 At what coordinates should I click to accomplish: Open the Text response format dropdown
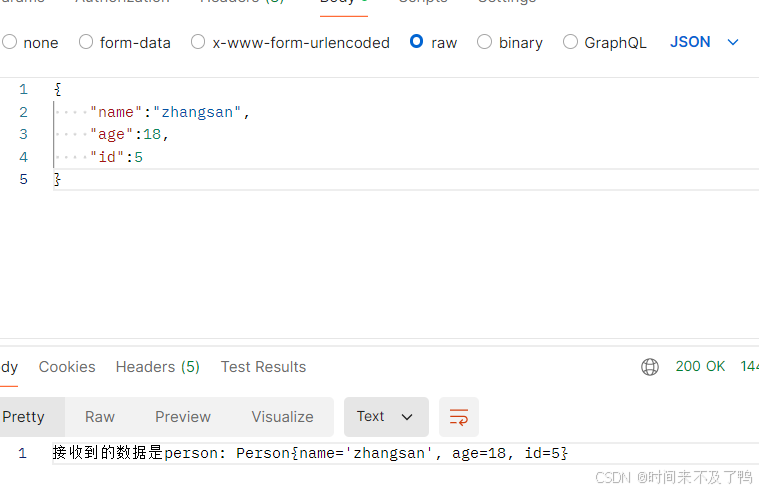tap(385, 417)
